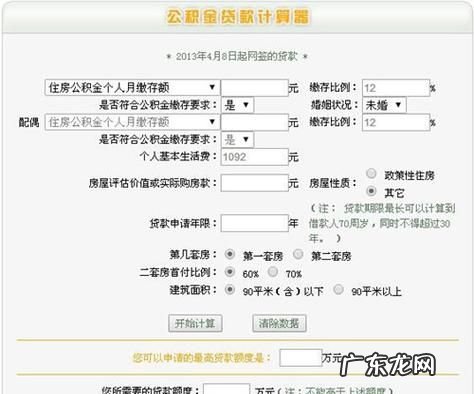Click the 第几套房 label
The image size is (474, 394).
(x=193, y=255)
